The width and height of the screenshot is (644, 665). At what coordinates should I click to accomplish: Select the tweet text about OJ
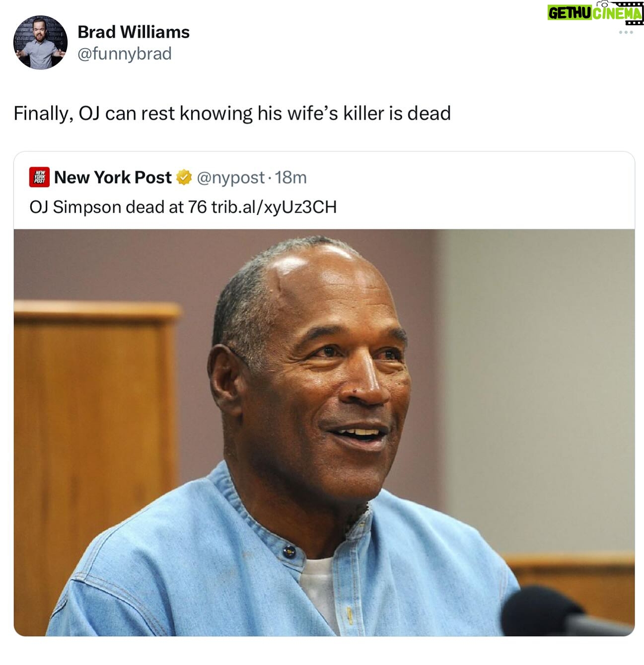232,113
